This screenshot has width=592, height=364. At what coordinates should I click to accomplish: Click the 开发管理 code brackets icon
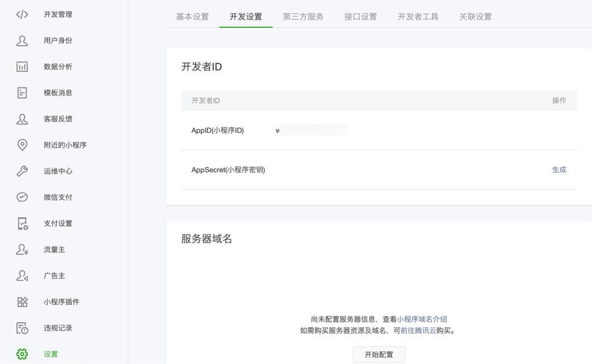tap(22, 14)
